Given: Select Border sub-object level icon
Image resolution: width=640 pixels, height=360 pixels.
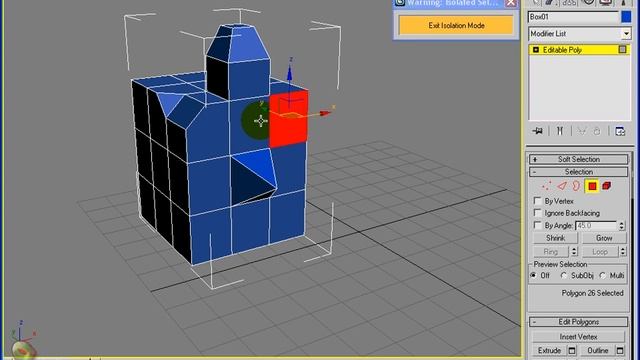Looking at the screenshot, I should coord(576,186).
